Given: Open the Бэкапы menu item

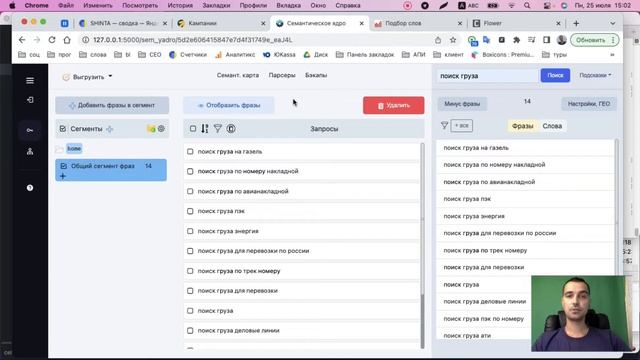Looking at the screenshot, I should coord(316,76).
